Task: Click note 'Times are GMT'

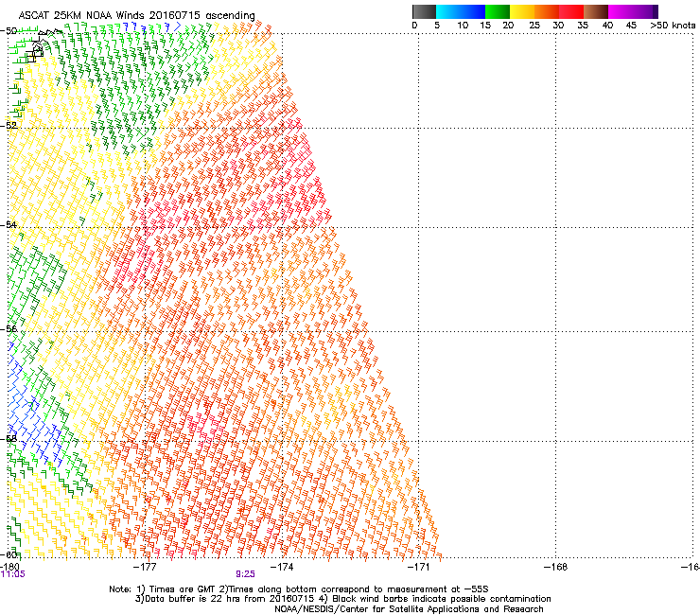Action: click(x=183, y=589)
